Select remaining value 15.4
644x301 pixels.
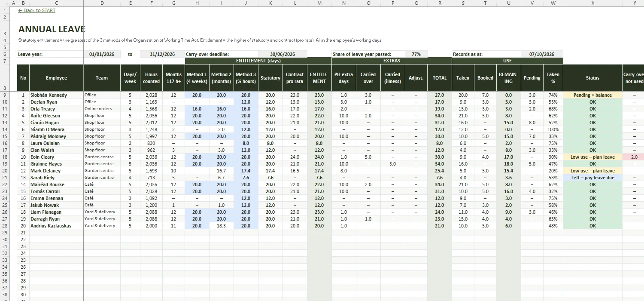(508, 171)
